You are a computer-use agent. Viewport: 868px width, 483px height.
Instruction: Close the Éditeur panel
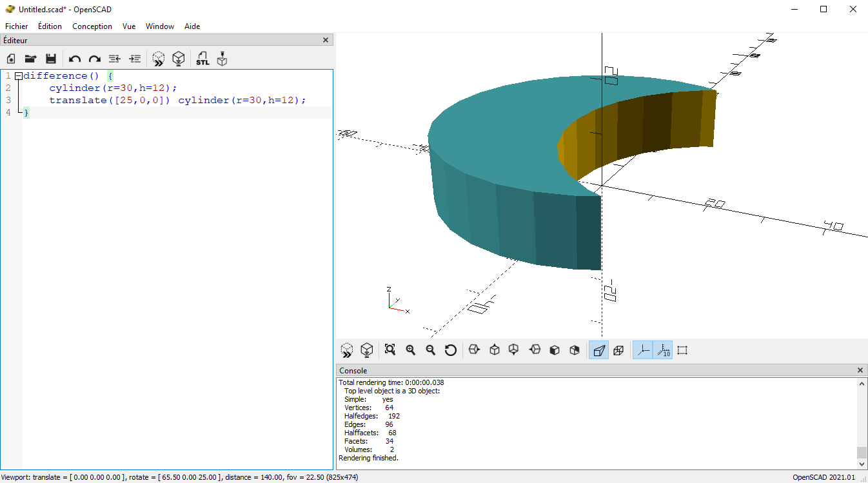[x=326, y=40]
